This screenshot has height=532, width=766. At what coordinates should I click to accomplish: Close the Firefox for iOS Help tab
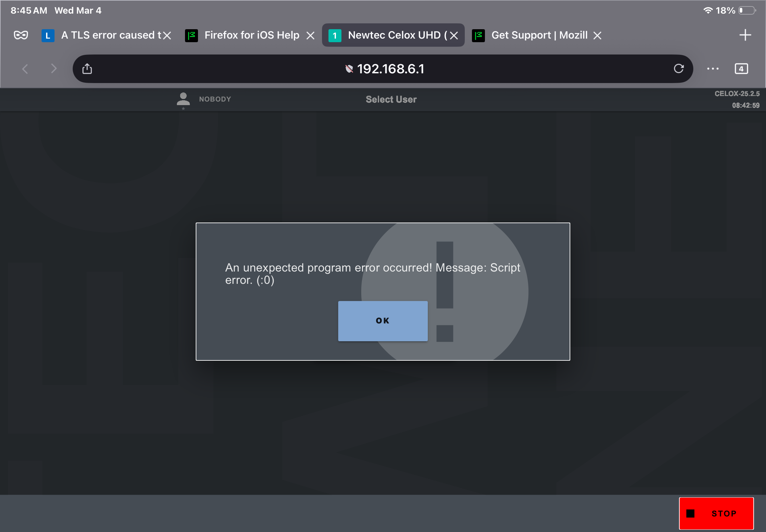tap(310, 35)
